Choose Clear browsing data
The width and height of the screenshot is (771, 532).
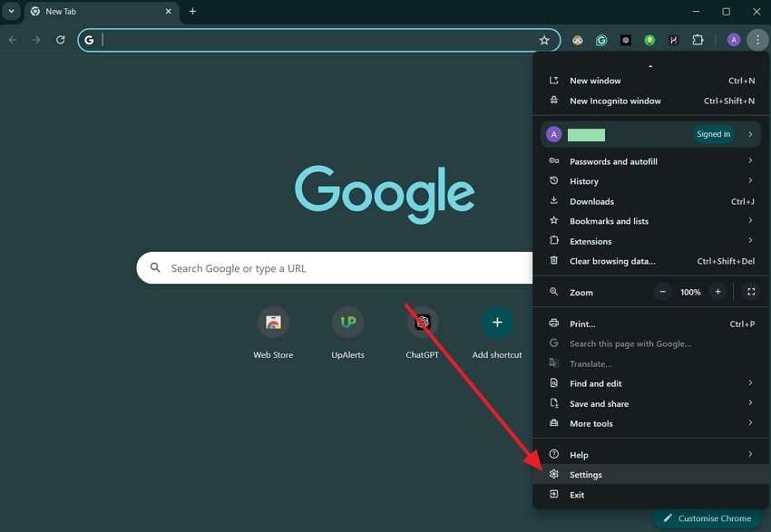pos(651,261)
